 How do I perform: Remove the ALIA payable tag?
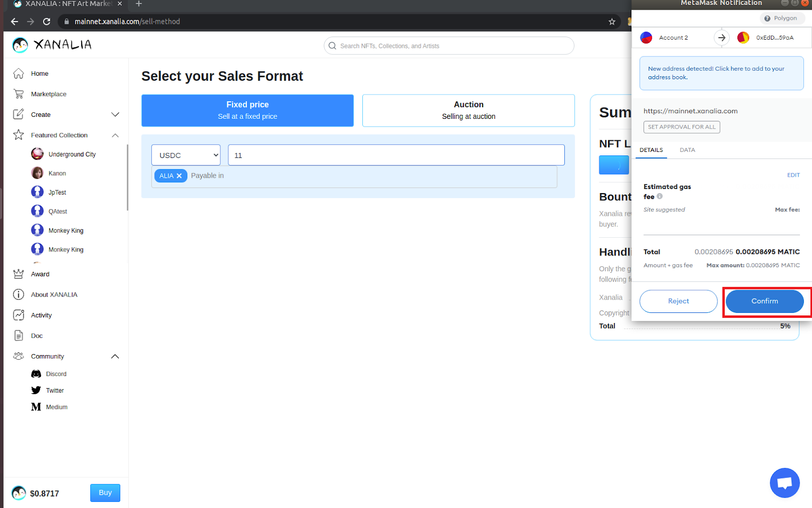[x=179, y=176]
